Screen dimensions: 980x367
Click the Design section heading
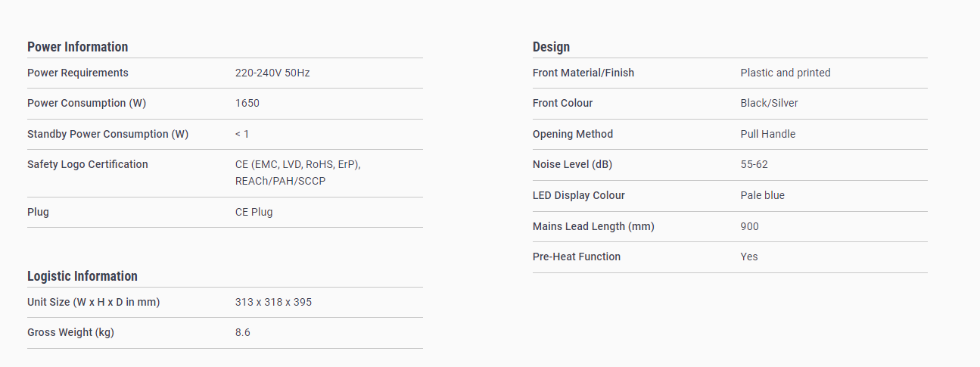point(551,47)
